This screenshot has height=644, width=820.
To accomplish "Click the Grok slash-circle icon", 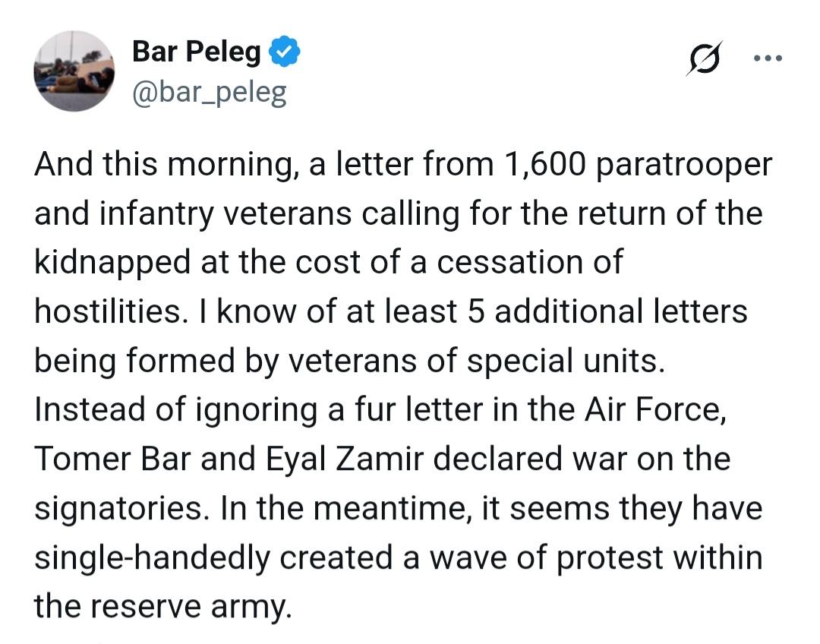I will tap(704, 59).
